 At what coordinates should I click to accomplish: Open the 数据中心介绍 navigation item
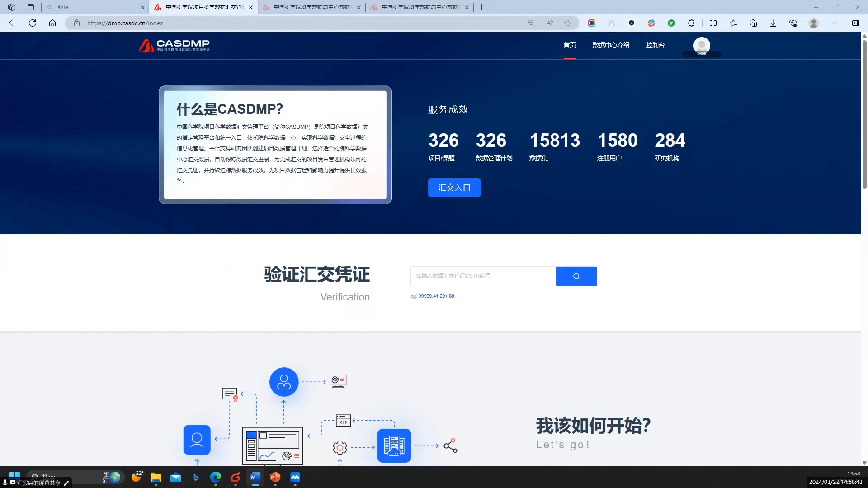611,45
